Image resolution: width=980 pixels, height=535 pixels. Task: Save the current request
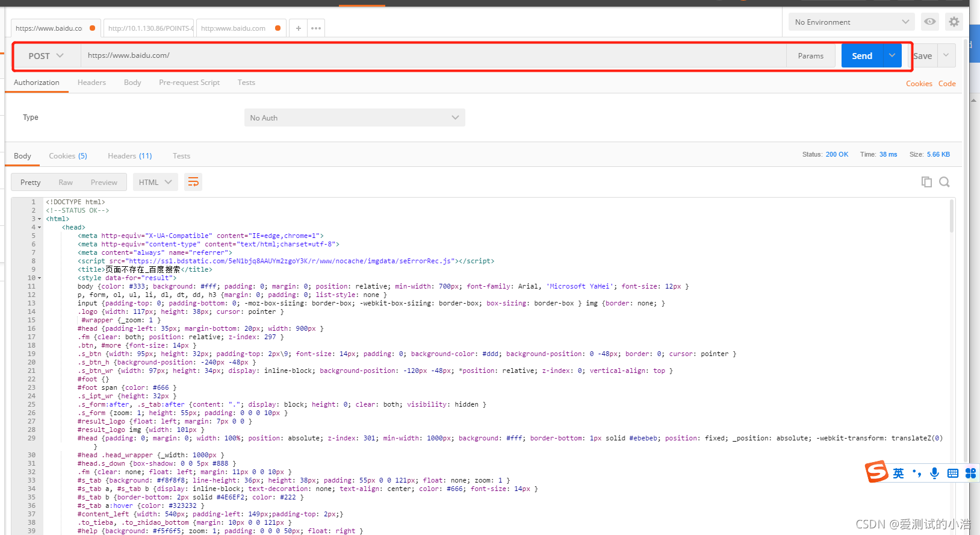click(x=923, y=55)
